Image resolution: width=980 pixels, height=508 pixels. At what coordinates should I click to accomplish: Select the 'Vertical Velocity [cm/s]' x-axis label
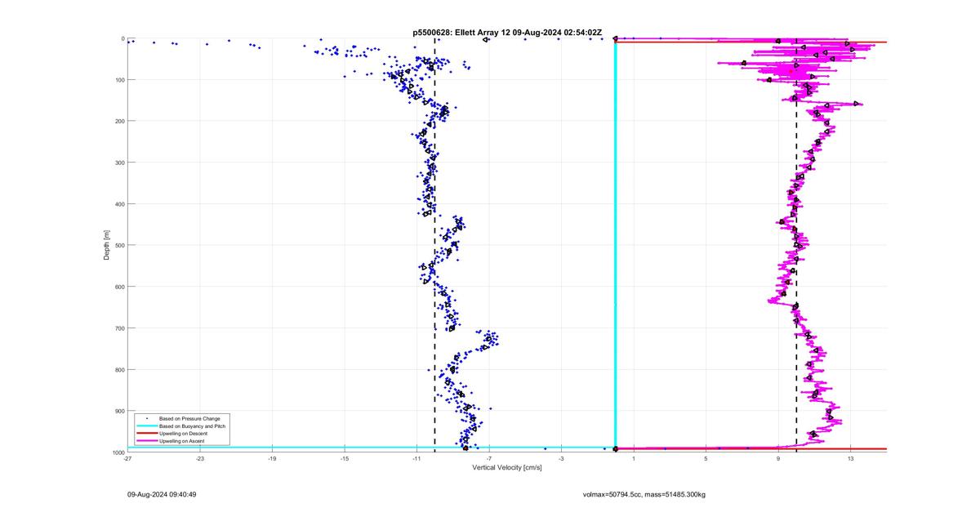click(506, 467)
